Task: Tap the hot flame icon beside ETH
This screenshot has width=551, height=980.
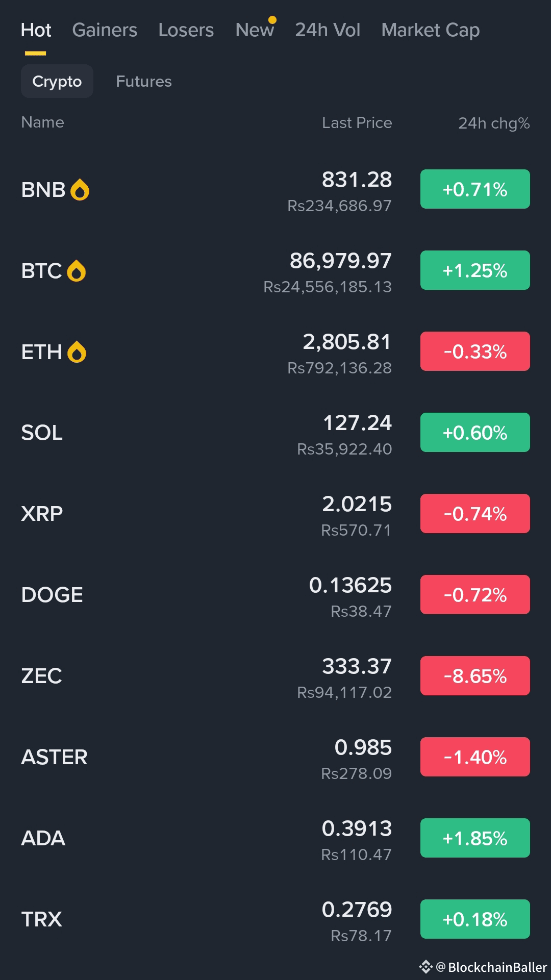Action: click(77, 352)
